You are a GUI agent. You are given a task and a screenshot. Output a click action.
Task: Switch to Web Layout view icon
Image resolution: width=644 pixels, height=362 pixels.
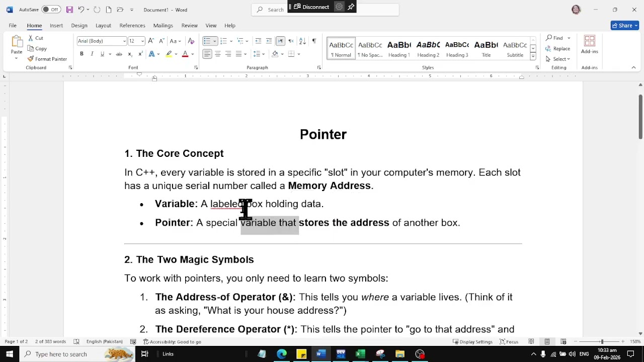[x=563, y=342]
